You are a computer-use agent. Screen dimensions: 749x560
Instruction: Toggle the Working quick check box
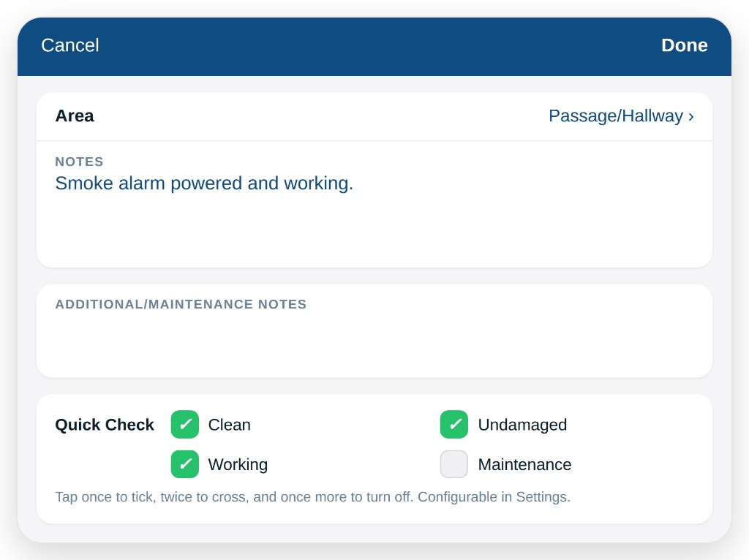(x=185, y=464)
